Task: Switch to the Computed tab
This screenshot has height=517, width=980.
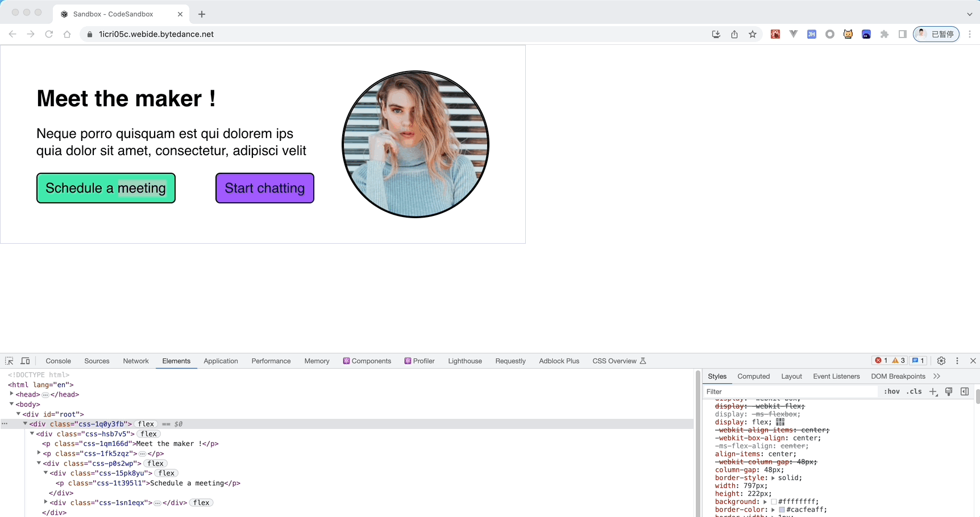Action: tap(754, 376)
